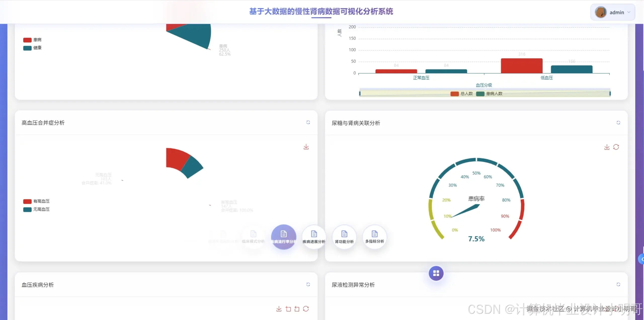
Task: Refresh the 尿糖与肾病关联分析 card header
Action: coord(618,123)
